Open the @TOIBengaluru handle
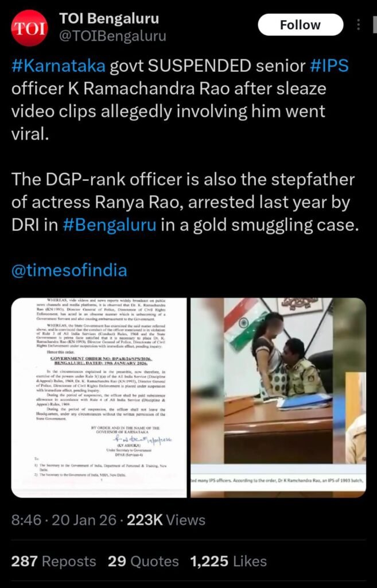Image resolution: width=377 pixels, height=588 pixels. pyautogui.click(x=112, y=36)
